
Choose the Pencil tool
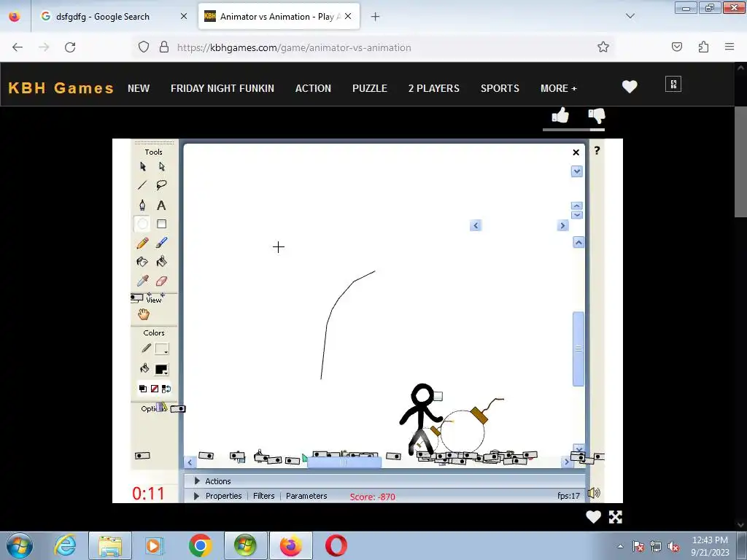(x=142, y=243)
